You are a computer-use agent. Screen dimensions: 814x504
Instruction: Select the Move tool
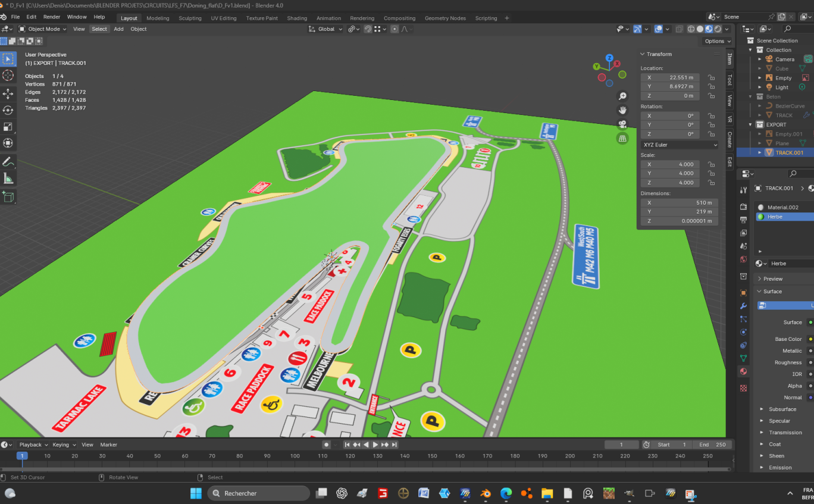tap(8, 93)
